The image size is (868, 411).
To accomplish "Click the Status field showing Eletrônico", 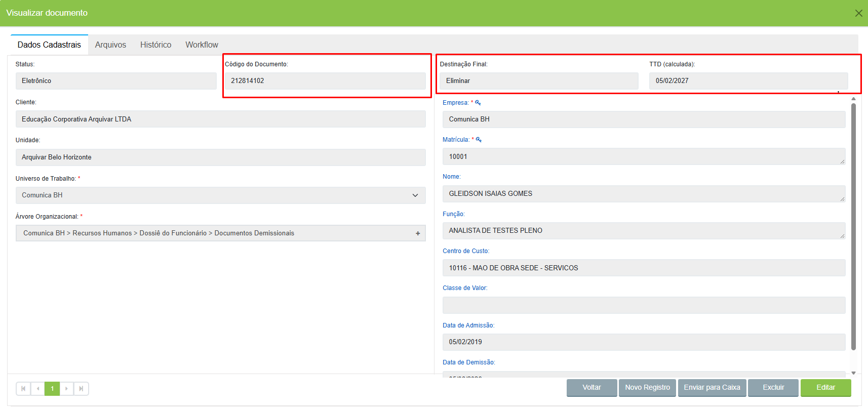I will (x=116, y=81).
